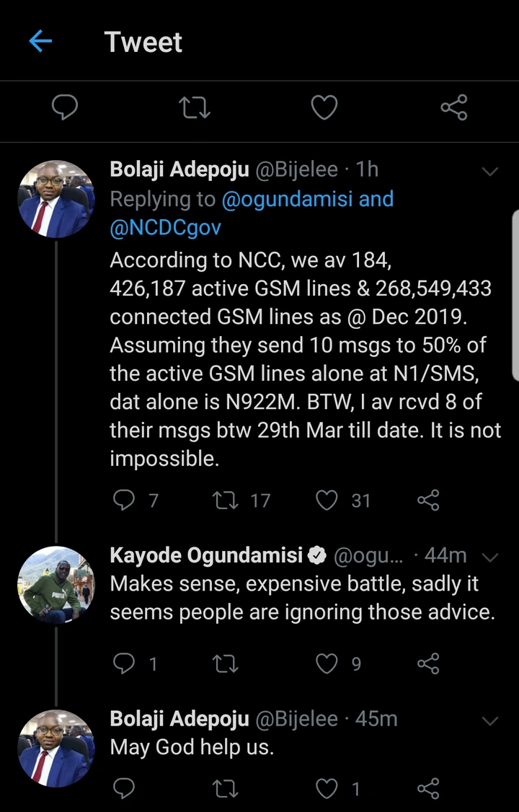Image resolution: width=519 pixels, height=812 pixels.
Task: Like Kayode's tweet with 9 likes
Action: click(327, 663)
